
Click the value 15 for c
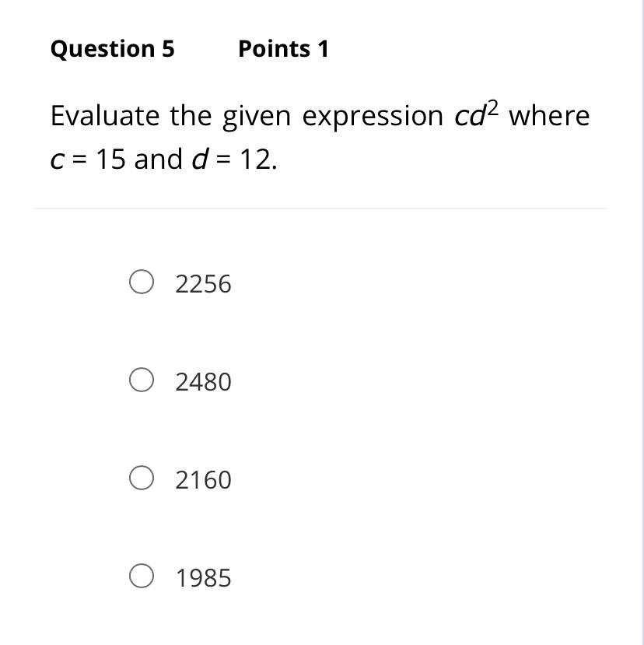pyautogui.click(x=111, y=159)
